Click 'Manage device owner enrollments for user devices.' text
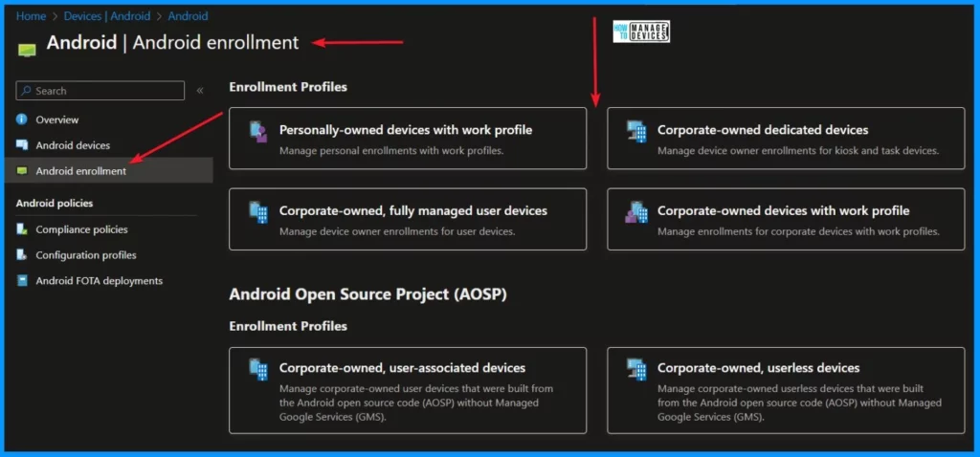Image resolution: width=980 pixels, height=457 pixels. tap(397, 231)
